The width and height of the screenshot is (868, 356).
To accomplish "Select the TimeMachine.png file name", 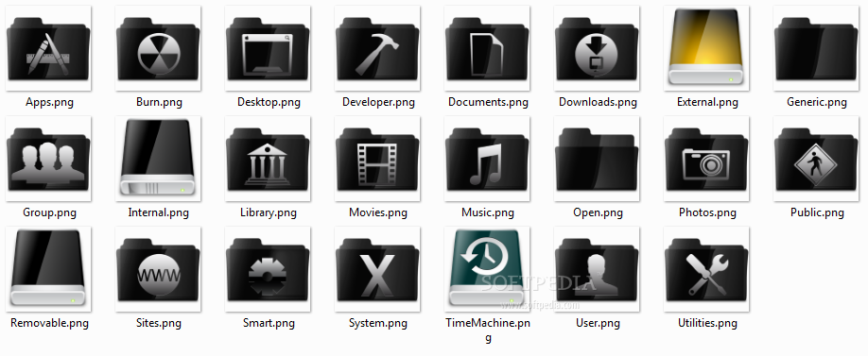I will 488,330.
